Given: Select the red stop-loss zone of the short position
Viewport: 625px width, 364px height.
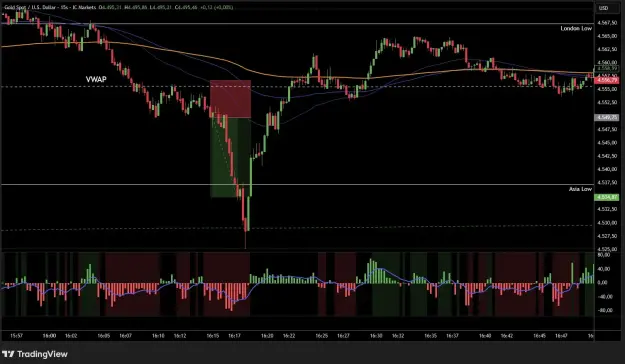Looking at the screenshot, I should (230, 99).
